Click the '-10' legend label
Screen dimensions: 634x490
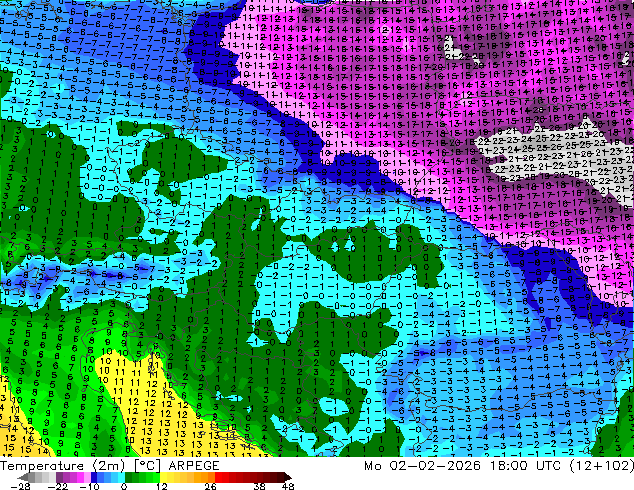tap(89, 486)
